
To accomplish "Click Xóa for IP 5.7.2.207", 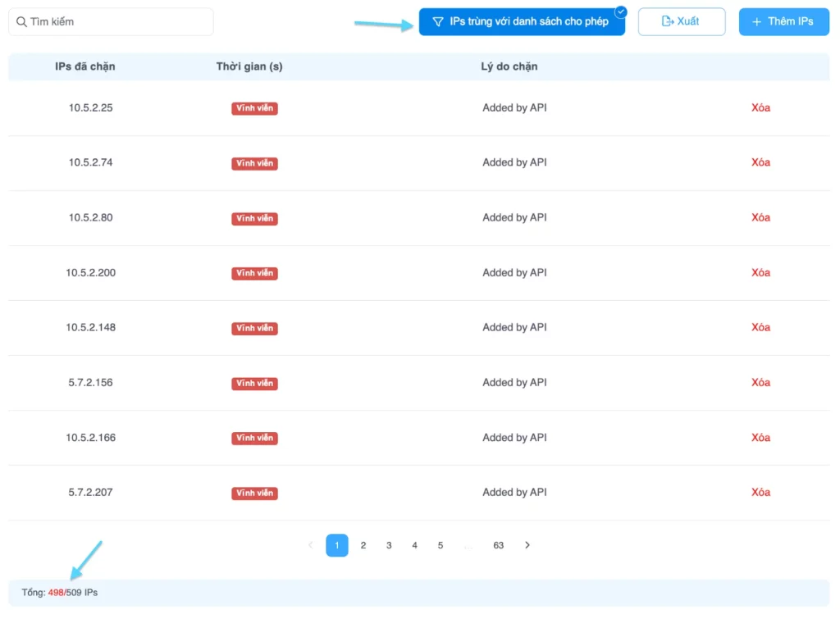I will point(760,493).
